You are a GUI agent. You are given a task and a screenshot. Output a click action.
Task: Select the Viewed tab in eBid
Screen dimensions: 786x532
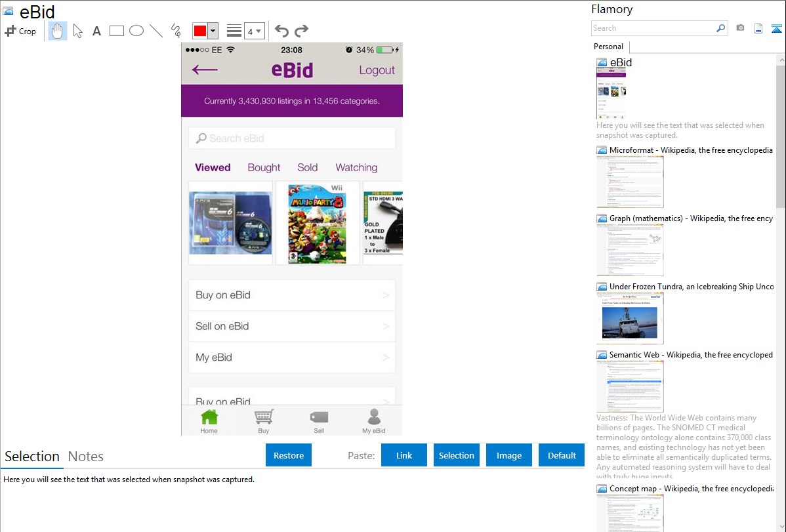[x=213, y=167]
